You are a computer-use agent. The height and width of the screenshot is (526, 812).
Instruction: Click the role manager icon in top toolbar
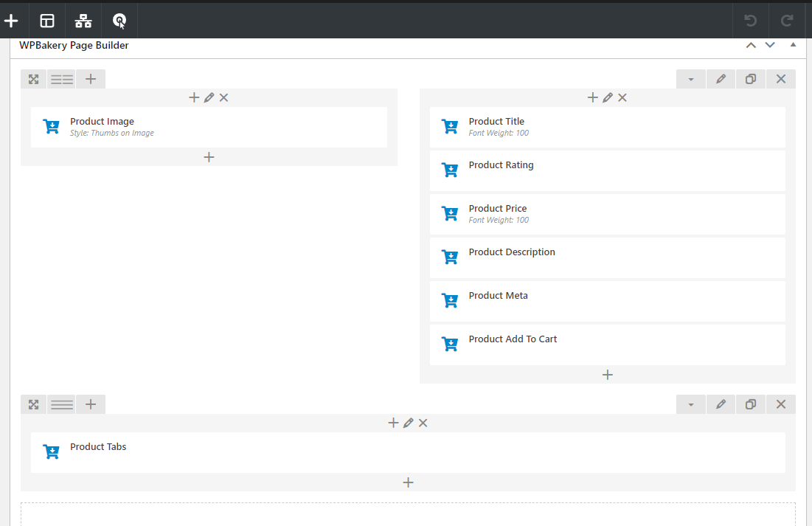tap(119, 21)
